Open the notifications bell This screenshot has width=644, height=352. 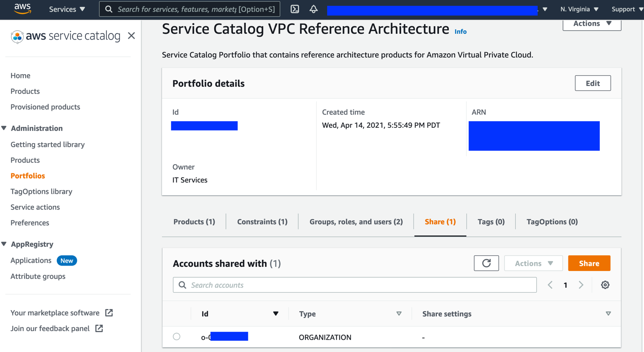click(x=314, y=9)
